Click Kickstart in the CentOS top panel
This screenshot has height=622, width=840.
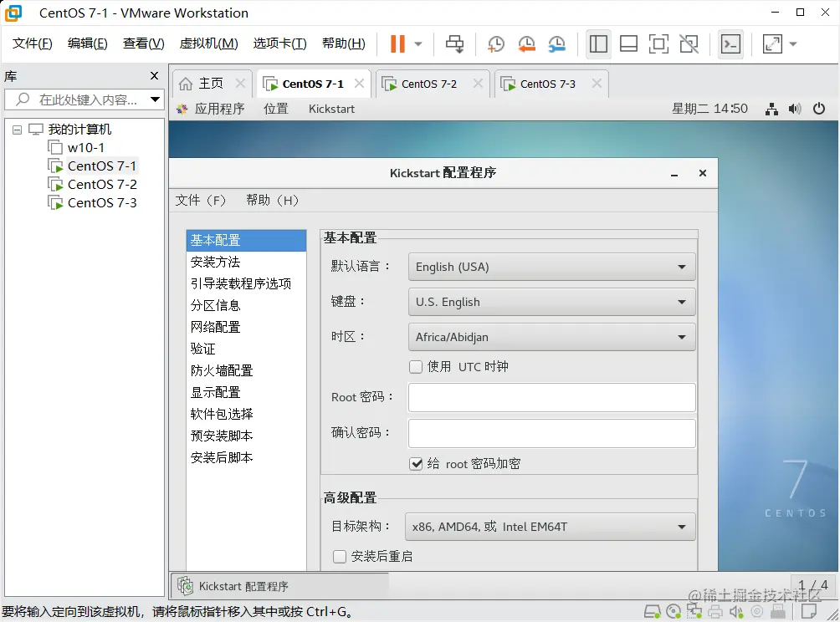[331, 109]
